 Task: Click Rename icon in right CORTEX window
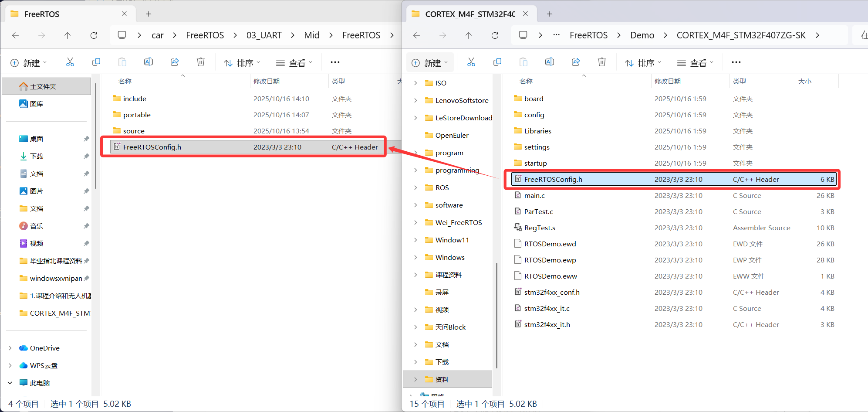click(550, 62)
